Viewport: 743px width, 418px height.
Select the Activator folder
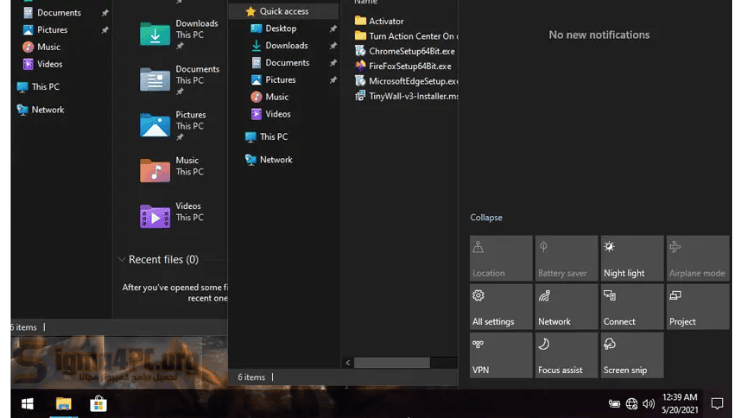point(386,21)
